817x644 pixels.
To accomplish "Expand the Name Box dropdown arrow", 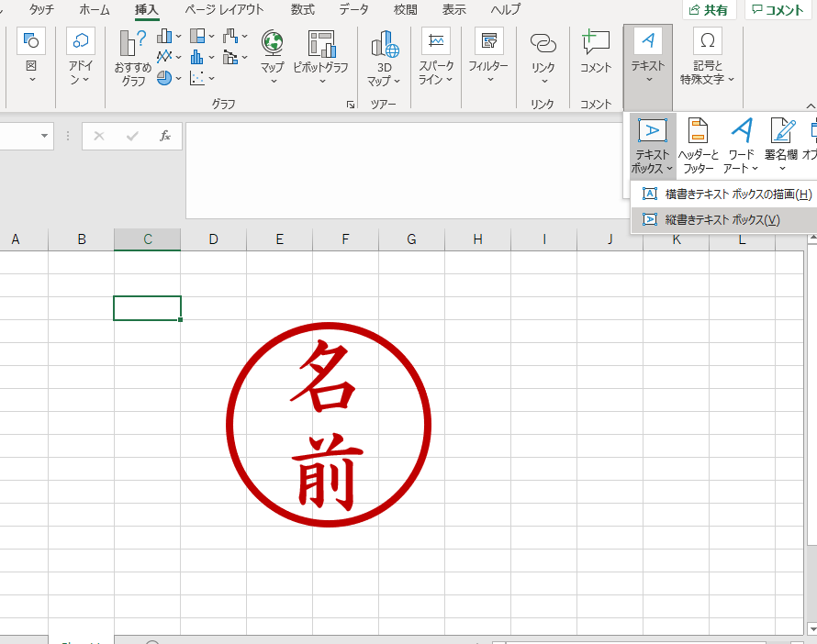I will point(45,137).
